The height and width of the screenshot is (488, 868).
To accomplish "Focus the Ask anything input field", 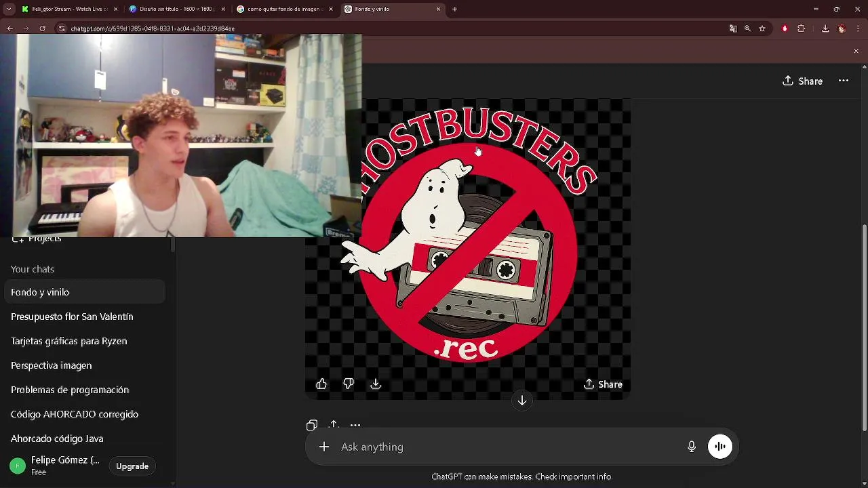I will coord(509,447).
